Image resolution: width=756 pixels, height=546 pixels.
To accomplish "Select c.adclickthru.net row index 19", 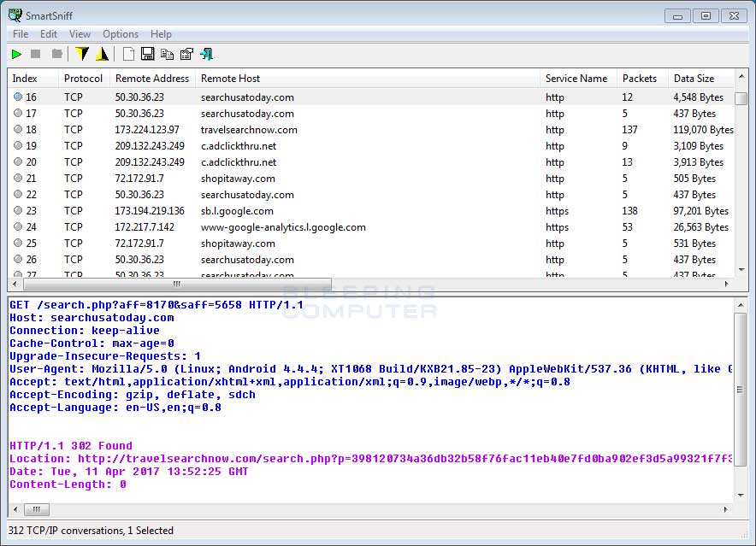I will [x=371, y=146].
